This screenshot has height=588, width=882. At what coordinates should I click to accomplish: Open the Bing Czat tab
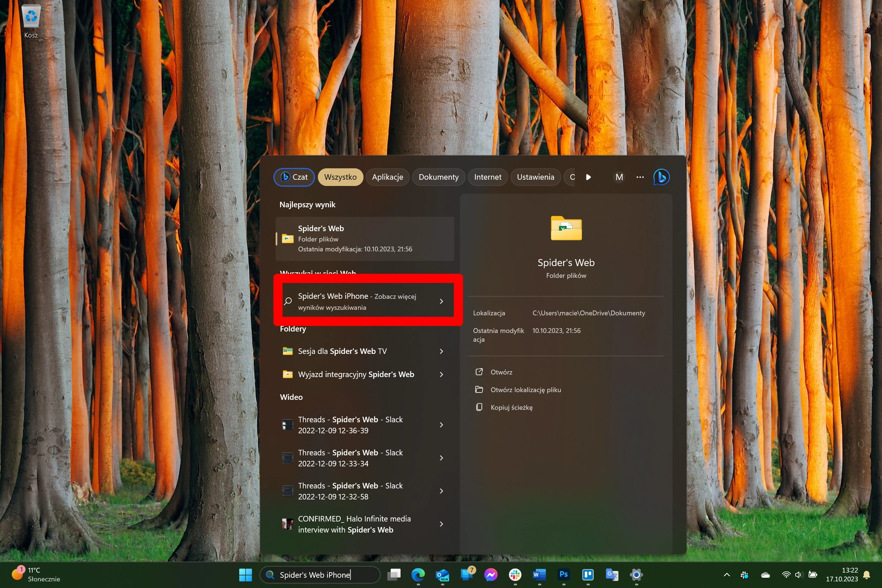294,177
